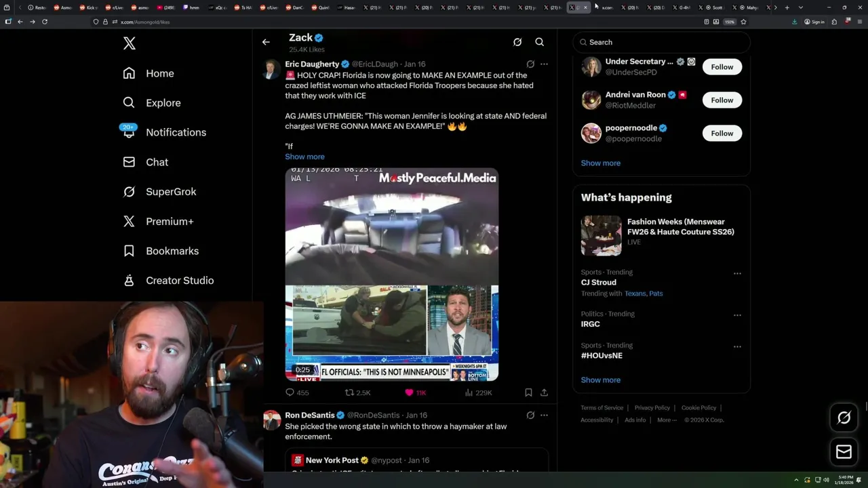Click the Notifications bell icon
This screenshot has width=868, height=488.
[129, 132]
